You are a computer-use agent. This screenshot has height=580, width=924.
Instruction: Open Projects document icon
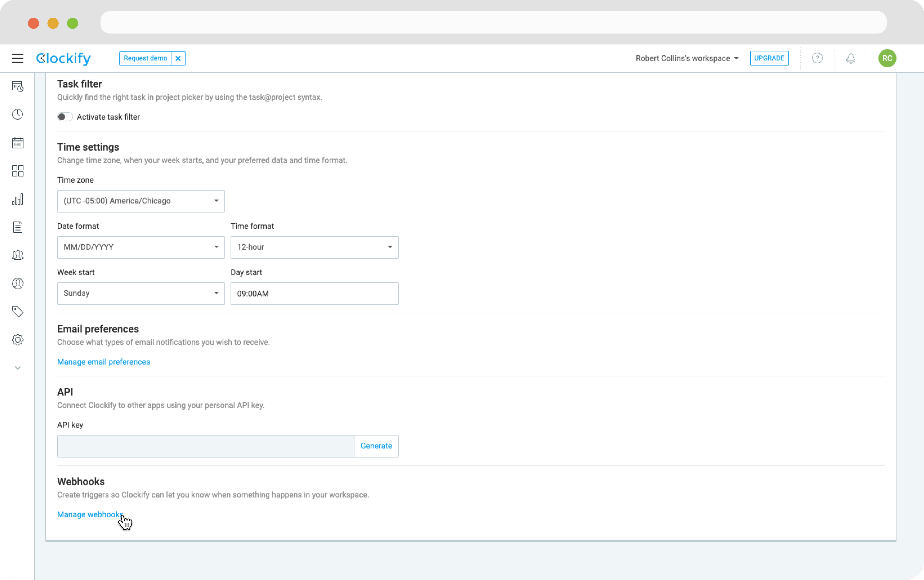point(18,227)
